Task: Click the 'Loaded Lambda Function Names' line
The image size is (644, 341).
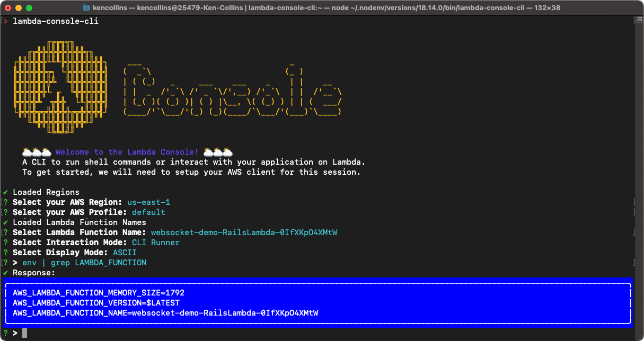Action: pos(80,222)
